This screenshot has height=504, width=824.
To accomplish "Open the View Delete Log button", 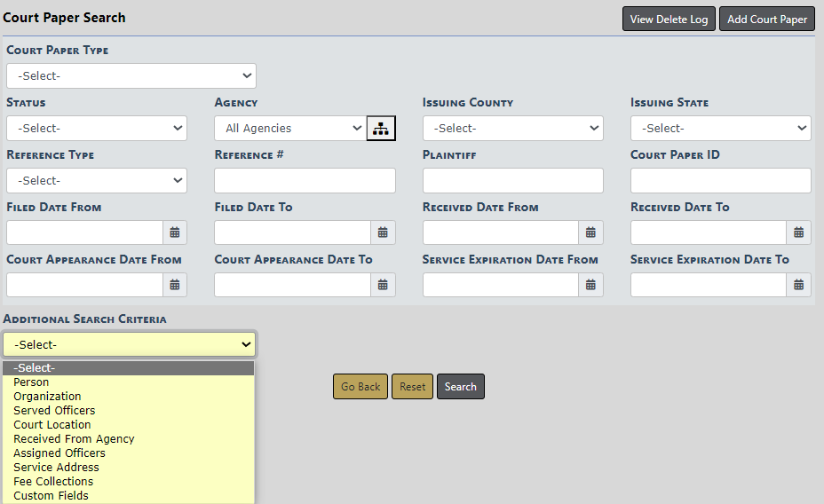I will tap(669, 20).
